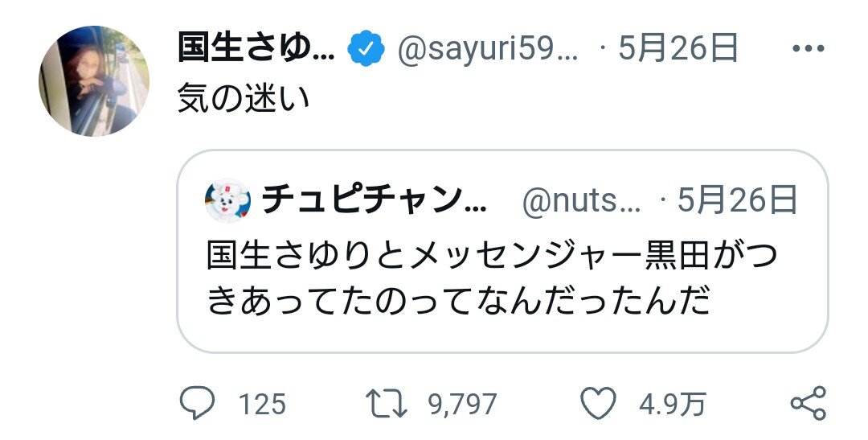Click the tweet text 気の迷い
Viewport: 868px width, 440px height.
coord(243,102)
